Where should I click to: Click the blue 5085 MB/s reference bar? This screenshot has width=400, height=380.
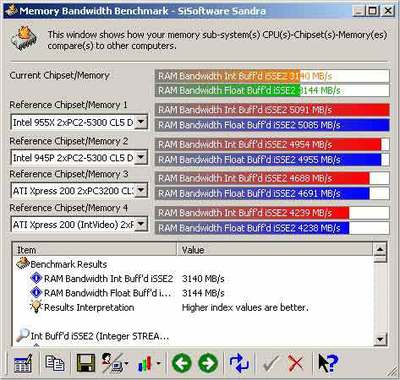coord(272,125)
